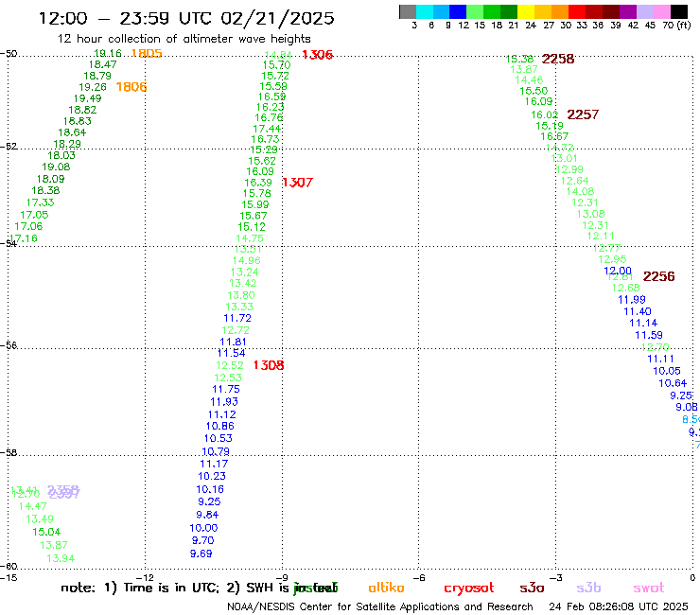Select the dark red time label 2257

point(583,114)
